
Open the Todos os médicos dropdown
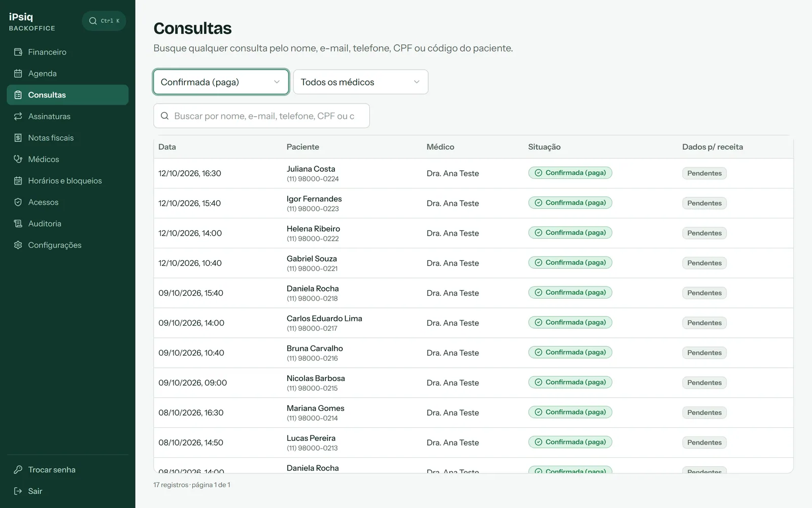[361, 82]
